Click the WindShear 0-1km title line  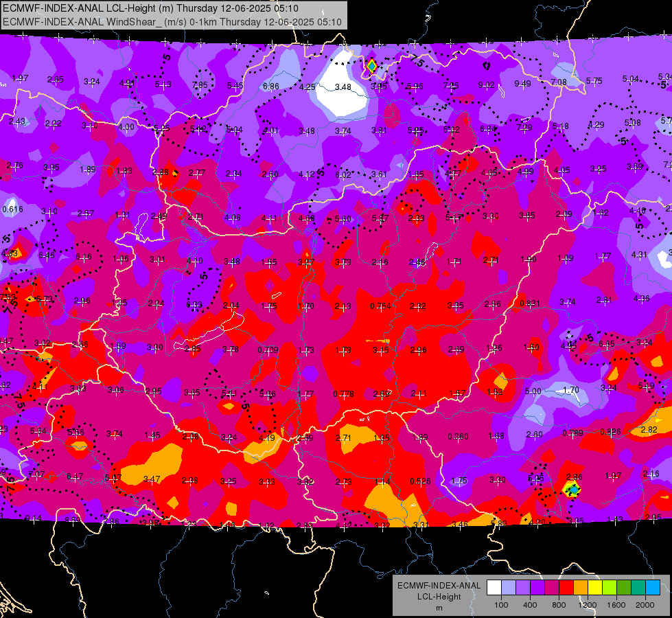click(x=172, y=22)
